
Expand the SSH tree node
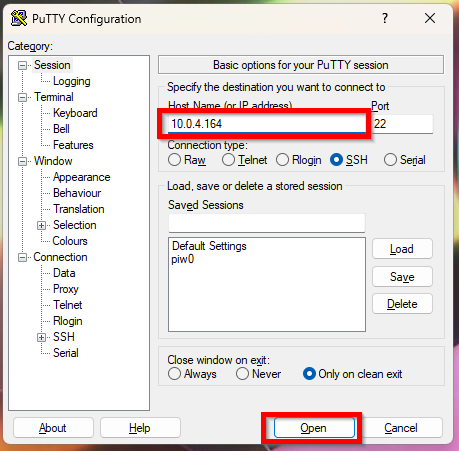(41, 337)
